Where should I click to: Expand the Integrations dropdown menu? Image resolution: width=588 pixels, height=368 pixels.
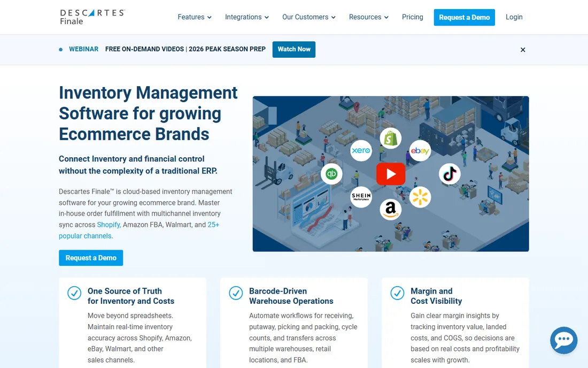coord(247,17)
